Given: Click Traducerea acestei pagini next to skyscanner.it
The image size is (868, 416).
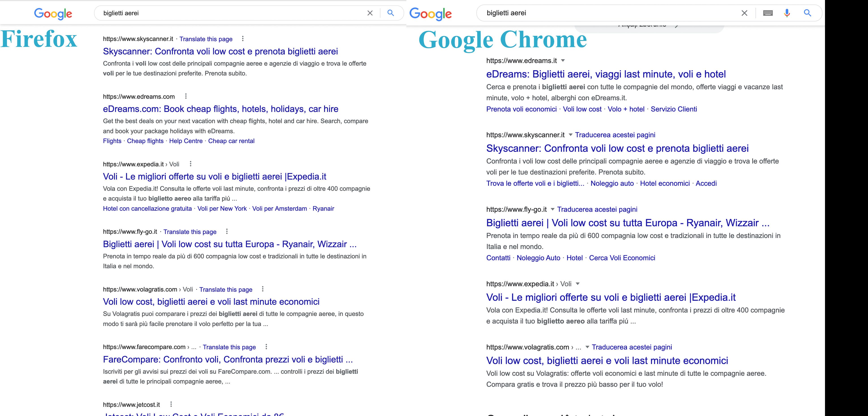Looking at the screenshot, I should 615,135.
